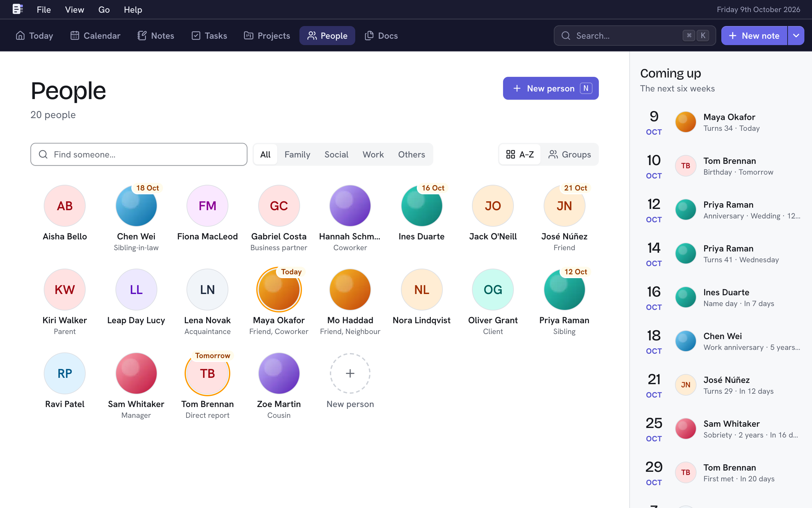Open Gabriel Costa's GC avatar
Image resolution: width=812 pixels, height=508 pixels.
(x=279, y=206)
